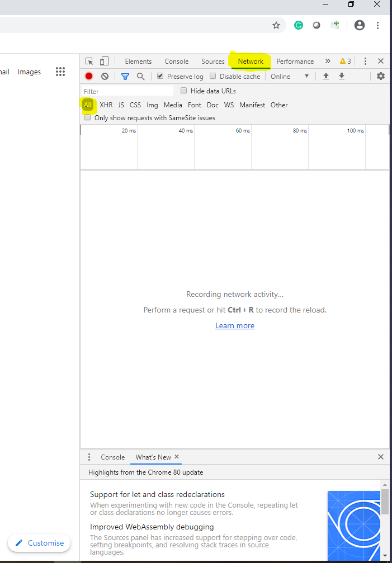Disable the Preserve log checkbox

160,76
